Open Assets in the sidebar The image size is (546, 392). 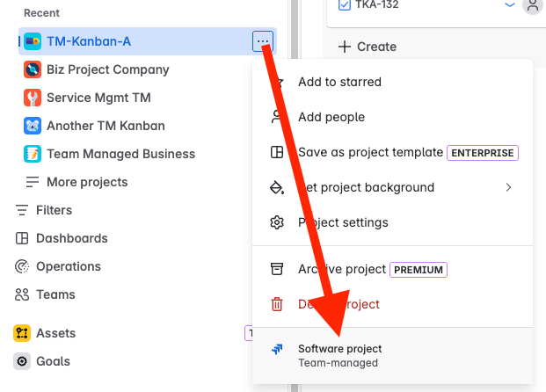coord(56,333)
